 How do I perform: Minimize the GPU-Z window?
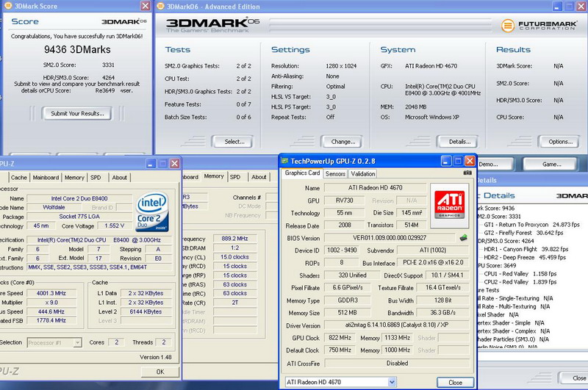point(446,161)
